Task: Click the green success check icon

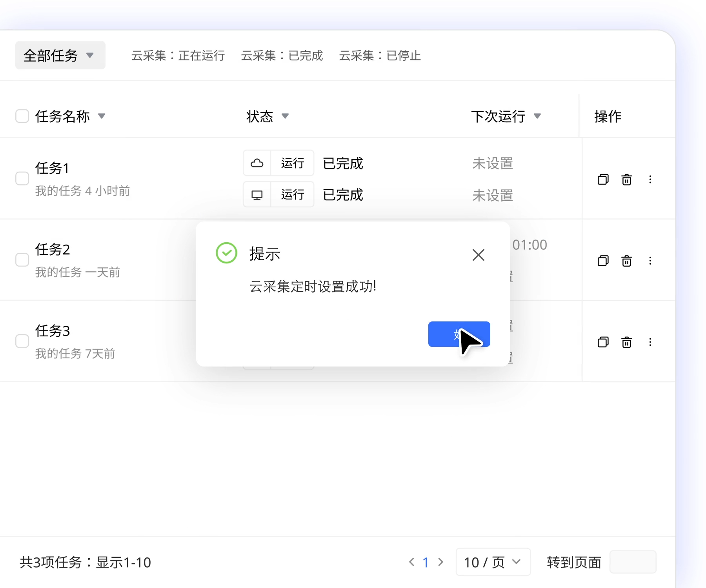Action: 226,253
